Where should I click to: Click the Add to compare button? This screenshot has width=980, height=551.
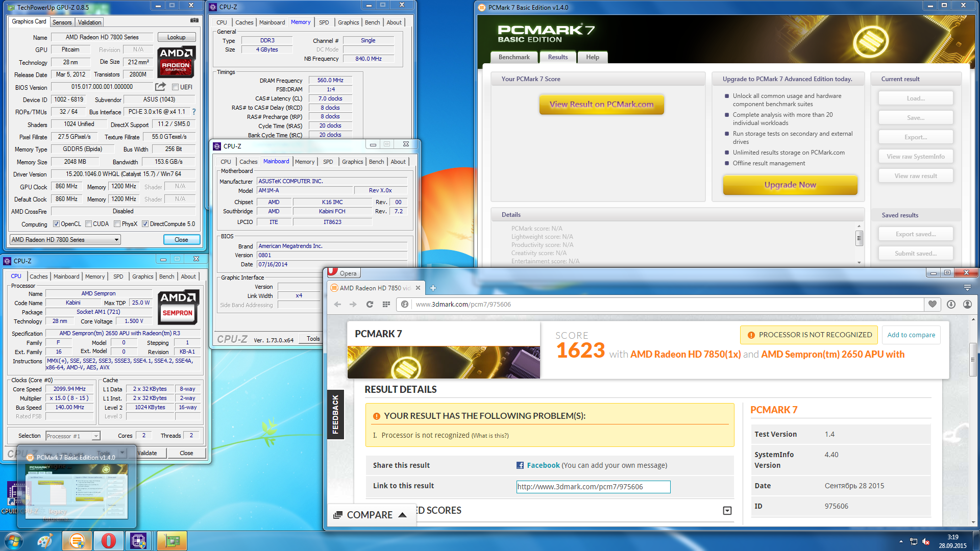[911, 335]
